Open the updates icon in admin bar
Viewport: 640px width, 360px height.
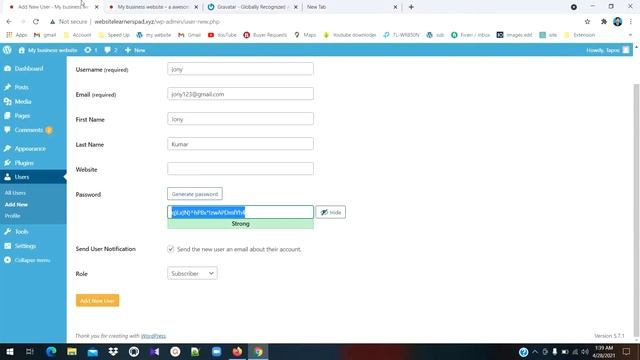point(91,50)
